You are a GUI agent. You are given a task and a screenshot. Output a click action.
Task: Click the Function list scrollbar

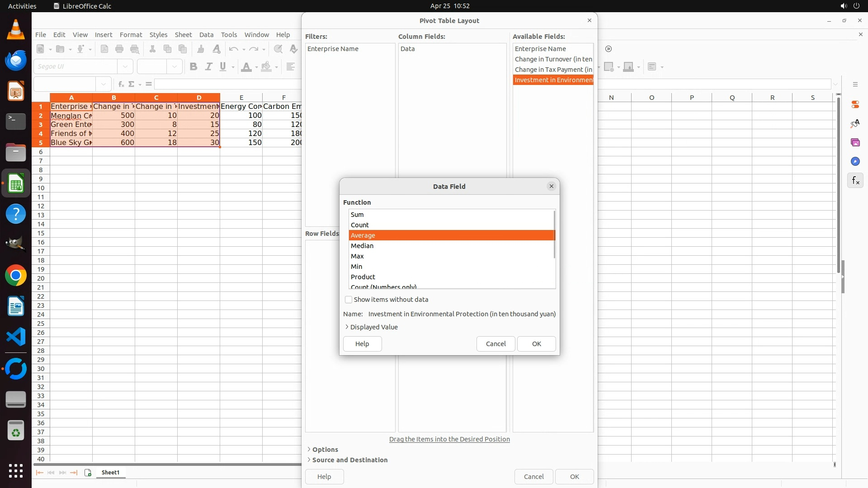coord(554,235)
